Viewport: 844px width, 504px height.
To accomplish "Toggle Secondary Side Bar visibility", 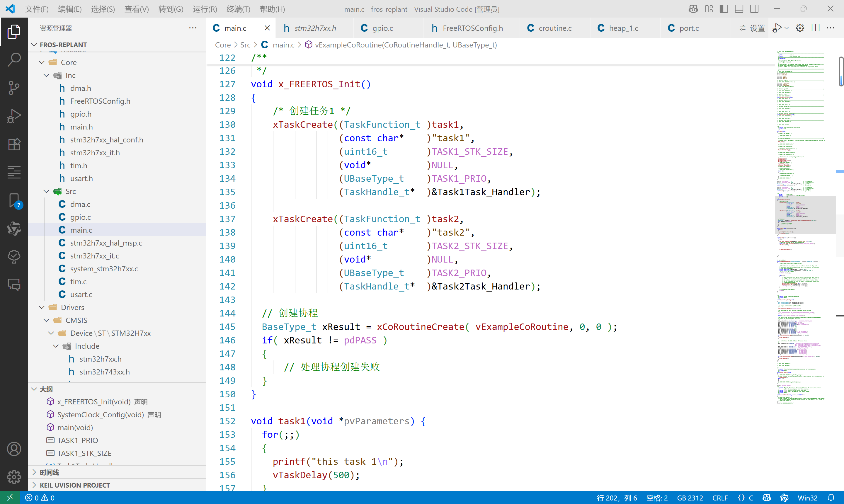I will pos(754,9).
